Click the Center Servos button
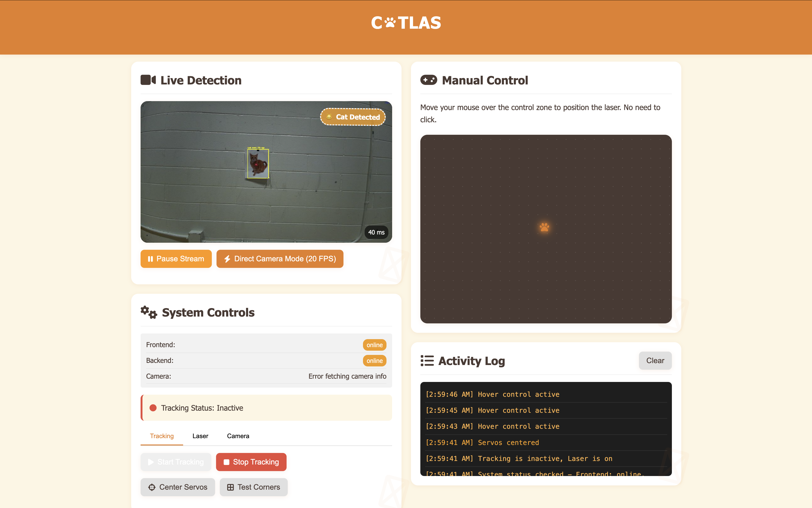This screenshot has width=812, height=508. click(178, 487)
